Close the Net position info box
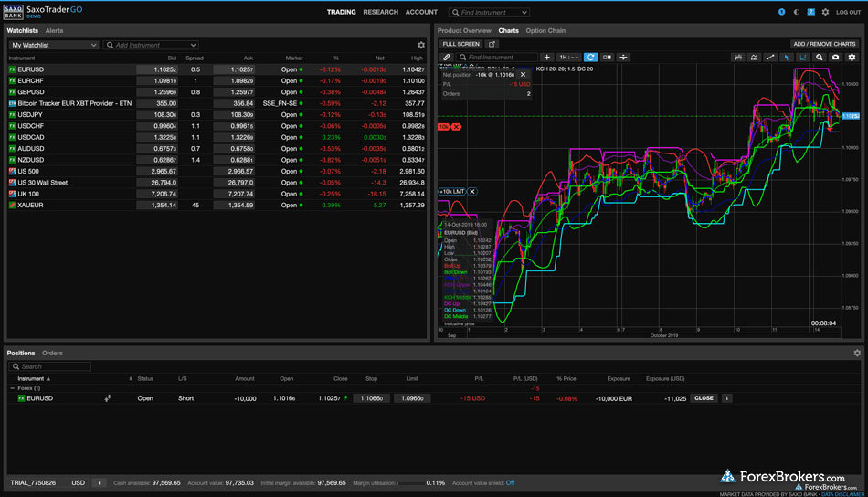Viewport: 868px width, 497px height. [x=524, y=75]
